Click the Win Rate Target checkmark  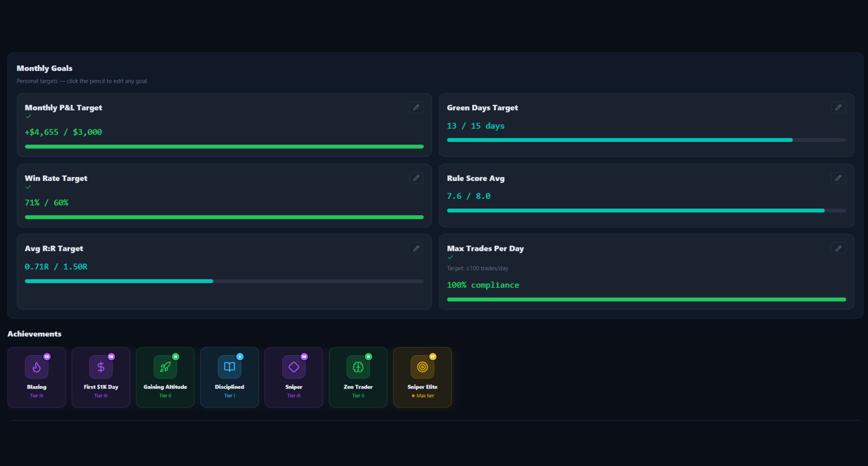coord(28,187)
